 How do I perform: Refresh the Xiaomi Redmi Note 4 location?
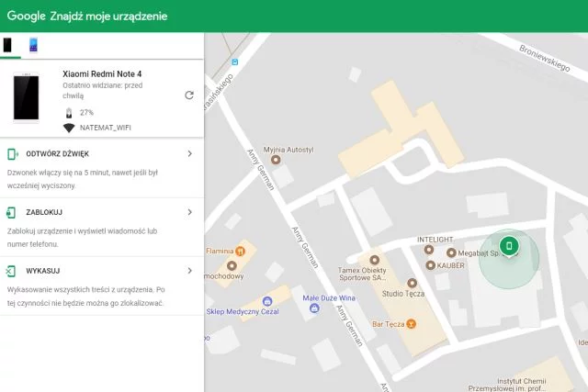pyautogui.click(x=189, y=95)
